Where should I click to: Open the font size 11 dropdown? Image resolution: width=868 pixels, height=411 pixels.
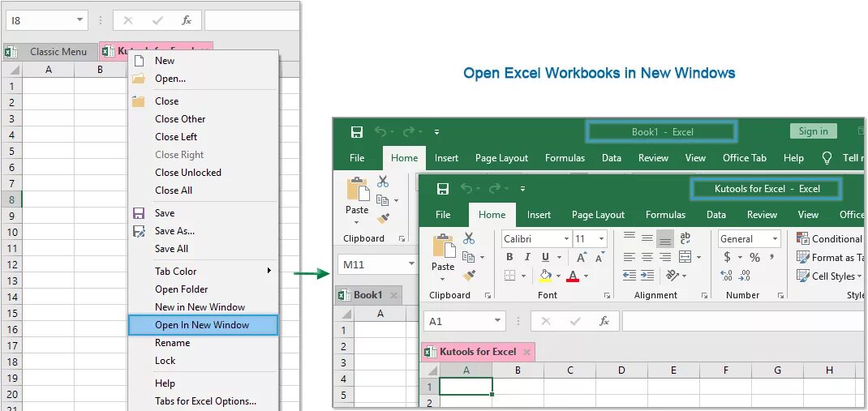coord(601,239)
